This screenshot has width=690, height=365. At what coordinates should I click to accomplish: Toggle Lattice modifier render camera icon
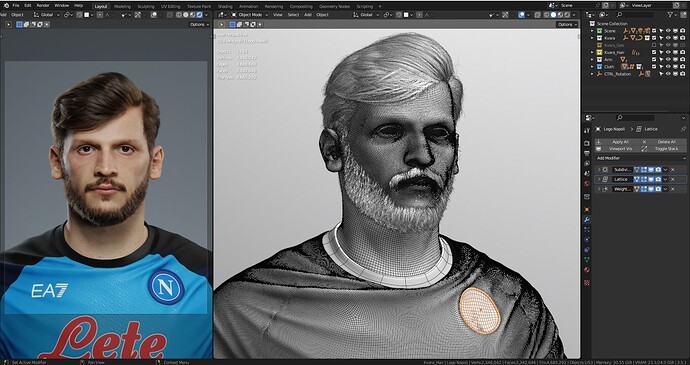point(658,179)
